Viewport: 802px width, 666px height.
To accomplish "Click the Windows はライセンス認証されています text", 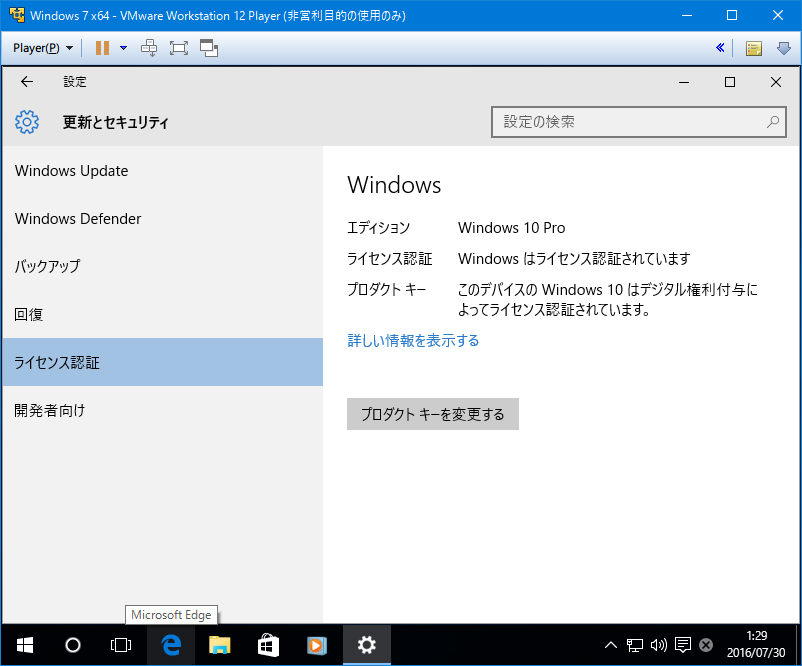I will pyautogui.click(x=574, y=259).
